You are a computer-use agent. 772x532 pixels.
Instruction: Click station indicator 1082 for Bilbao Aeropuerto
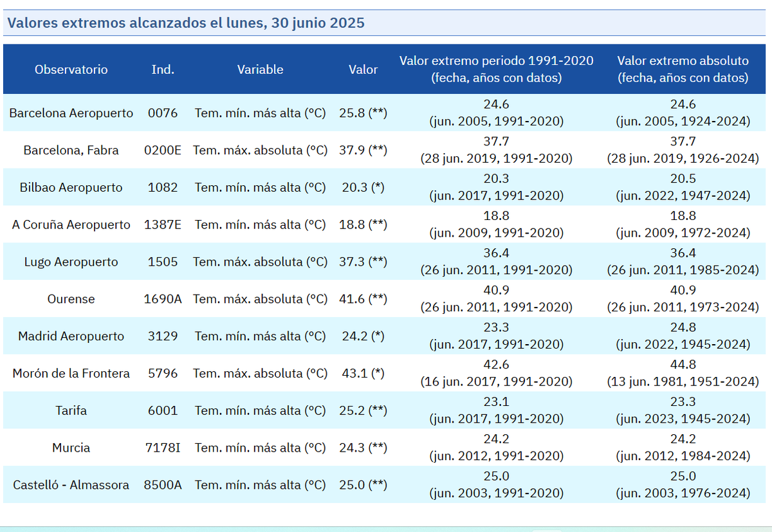(x=163, y=187)
